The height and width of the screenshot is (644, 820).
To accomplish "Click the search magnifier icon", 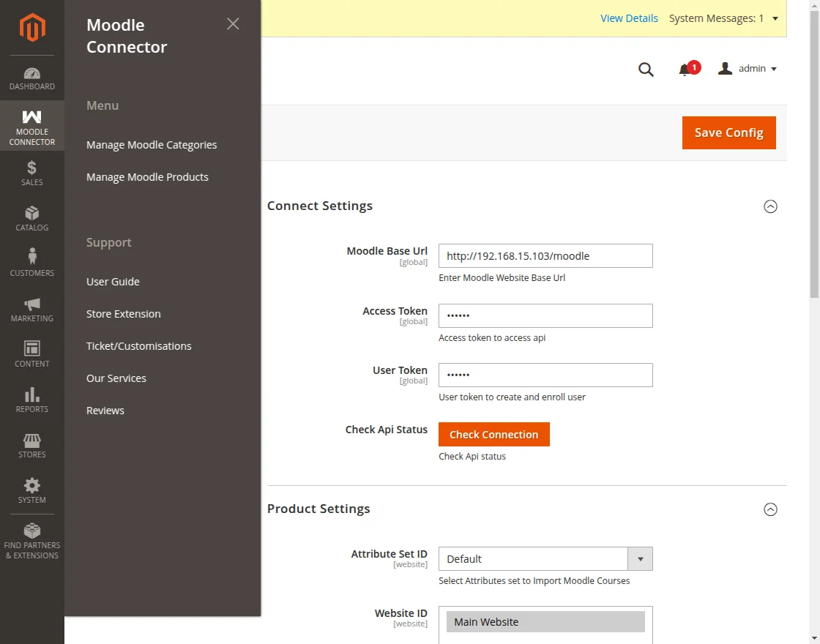I will pos(646,70).
